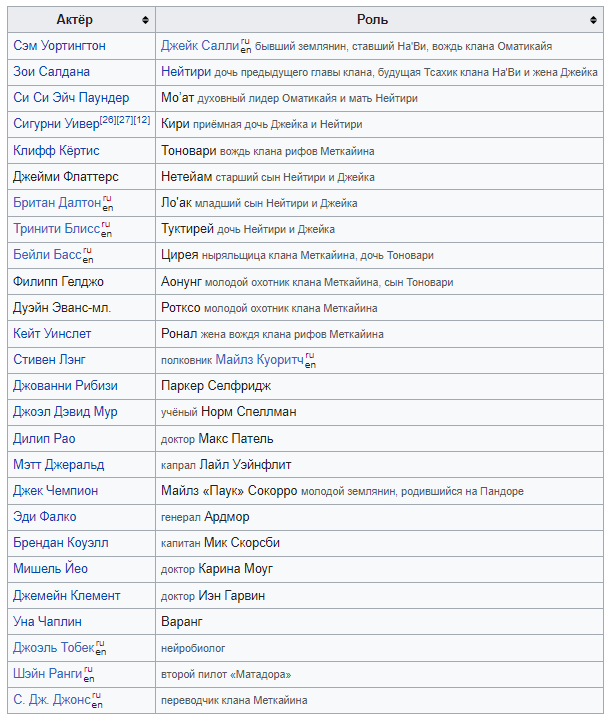609x717 pixels.
Task: Click the Норм Спеллман role text
Action: pyautogui.click(x=249, y=412)
